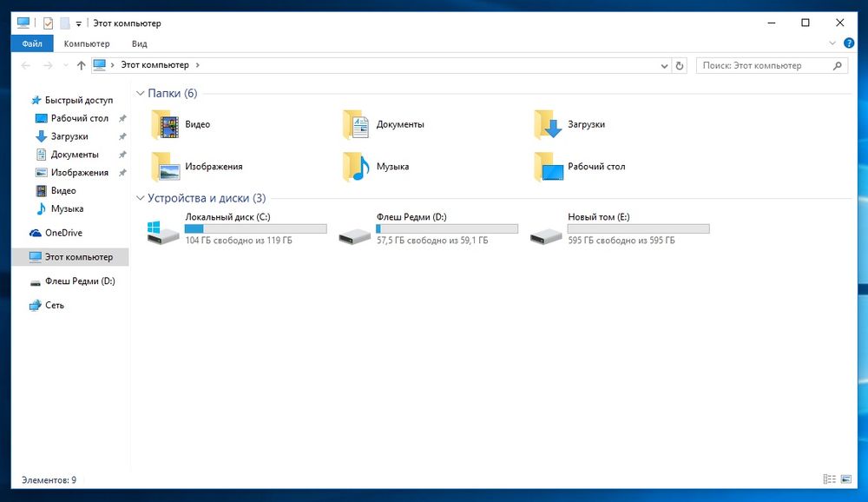Open the Изображения folder icon in Папки

[165, 167]
